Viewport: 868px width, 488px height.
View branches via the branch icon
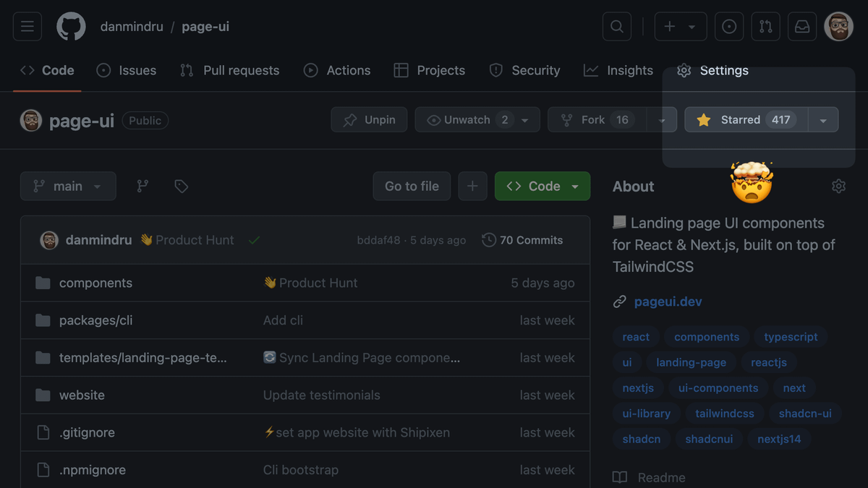tap(142, 187)
